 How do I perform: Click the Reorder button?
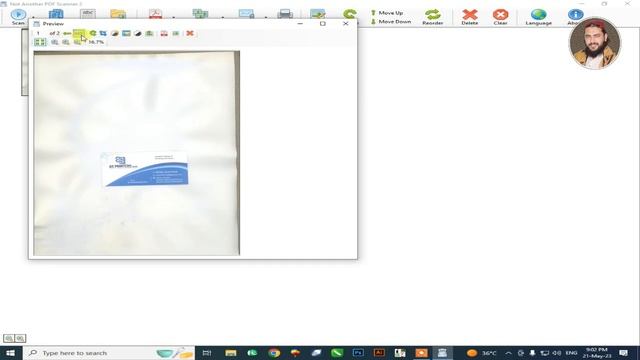[433, 17]
